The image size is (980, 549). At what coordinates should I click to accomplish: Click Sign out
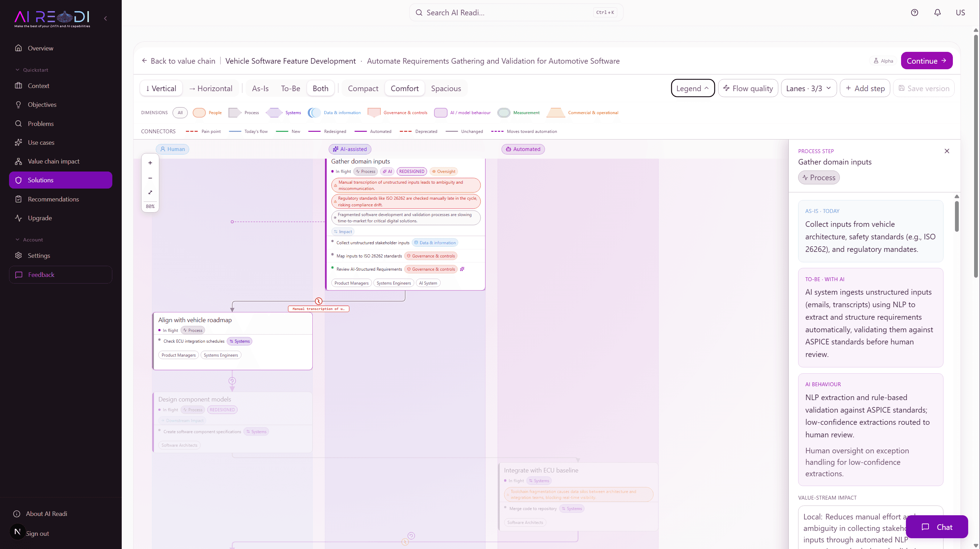37,533
